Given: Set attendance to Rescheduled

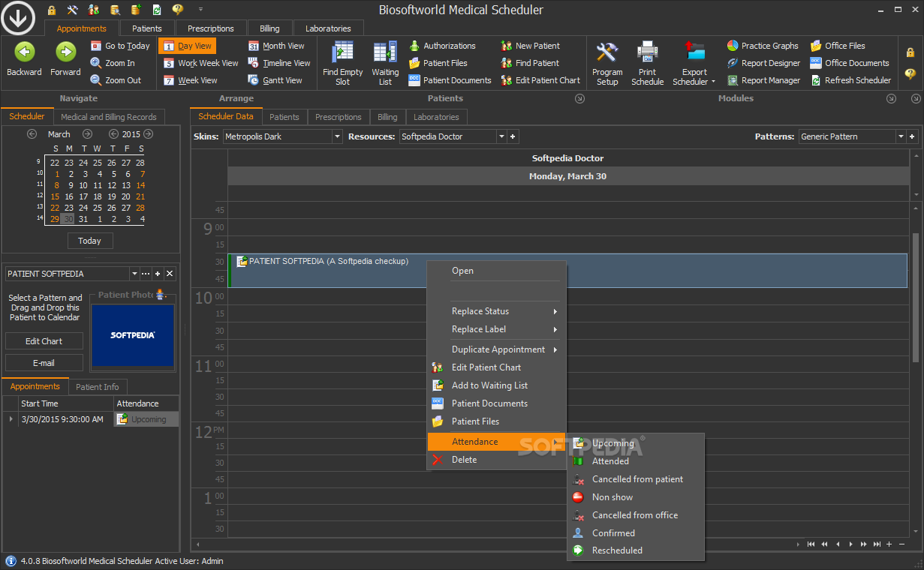Looking at the screenshot, I should (x=636, y=550).
